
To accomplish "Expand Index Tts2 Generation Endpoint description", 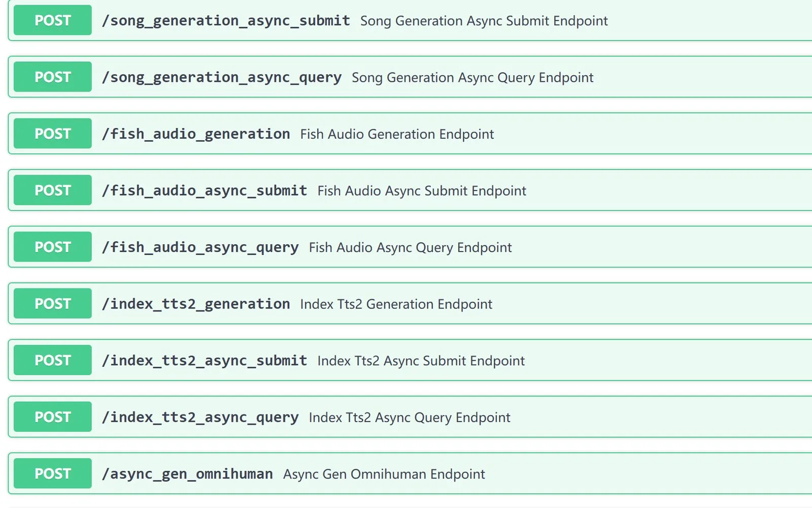I will click(396, 304).
